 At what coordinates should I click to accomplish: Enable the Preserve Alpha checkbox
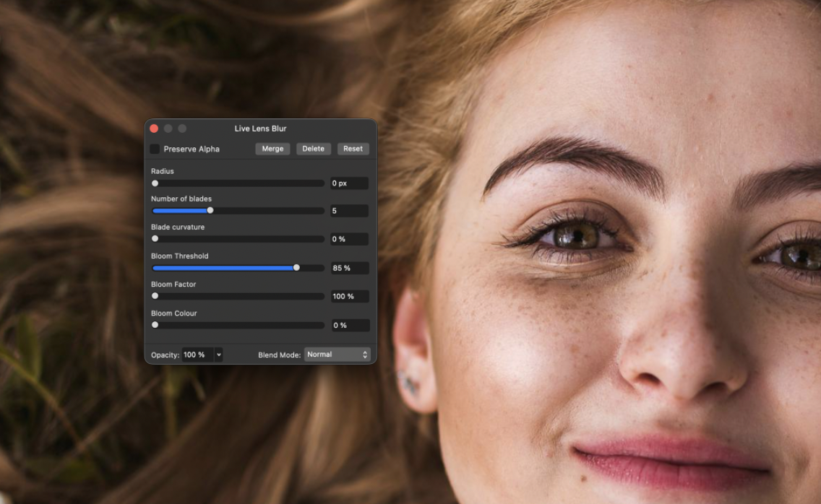[155, 149]
